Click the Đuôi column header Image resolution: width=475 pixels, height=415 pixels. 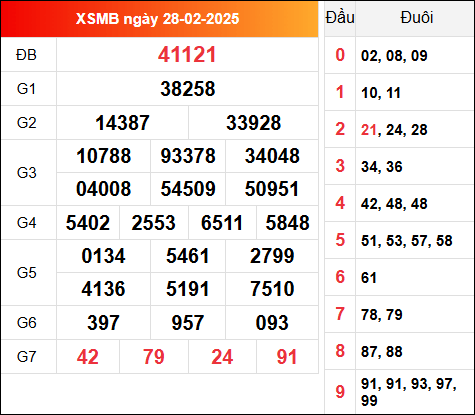click(x=417, y=17)
